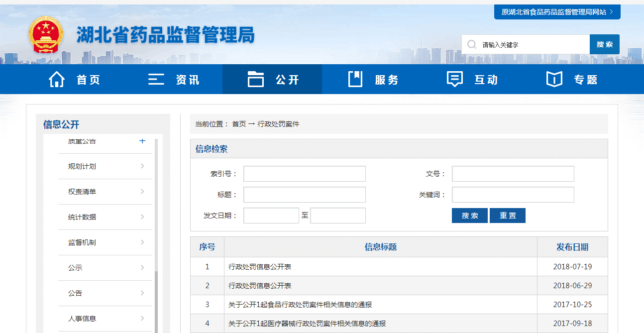644x333 pixels.
Task: Expand the 规划计划 sidebar item chevron
Action: pyautogui.click(x=142, y=166)
